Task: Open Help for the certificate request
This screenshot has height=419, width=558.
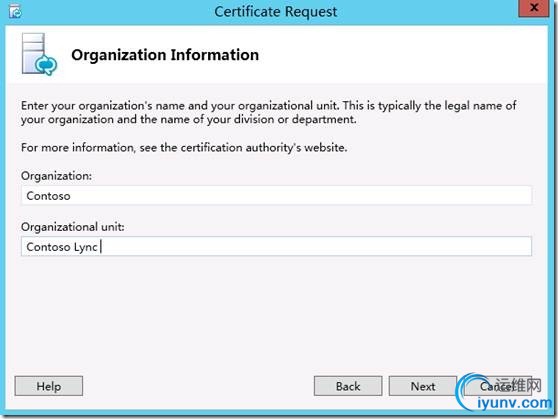Action: pyautogui.click(x=49, y=386)
